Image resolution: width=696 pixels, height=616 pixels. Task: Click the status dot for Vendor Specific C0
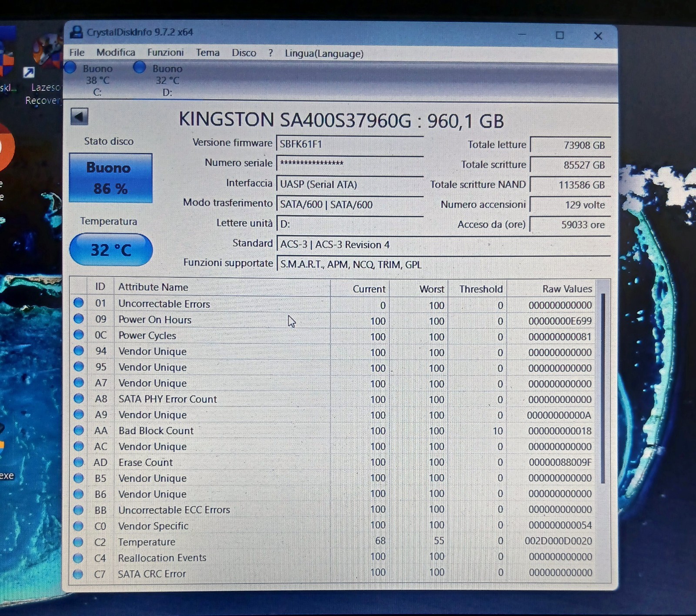[78, 526]
